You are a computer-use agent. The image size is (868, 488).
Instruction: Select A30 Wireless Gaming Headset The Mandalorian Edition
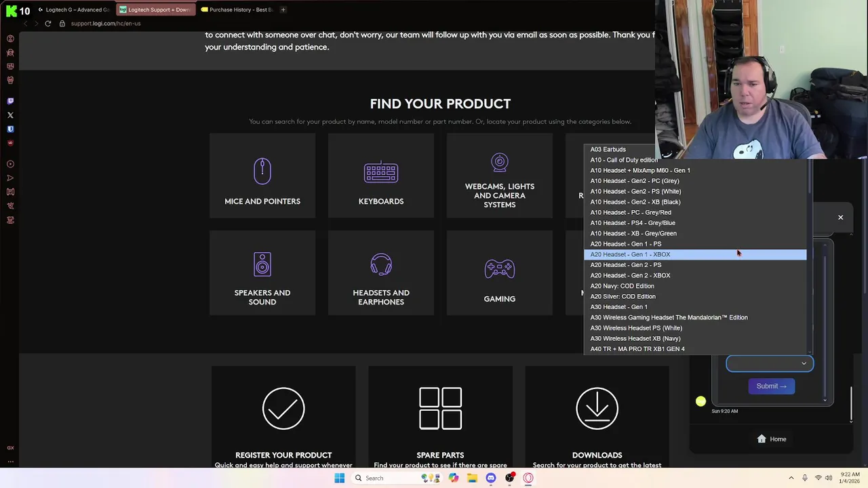tap(695, 317)
